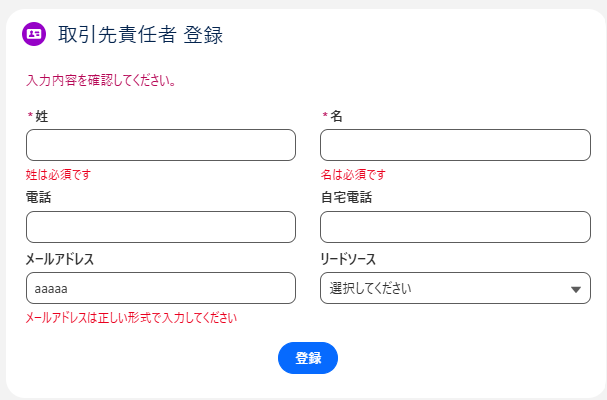Select the メールアドレス field containing aaaaa

coord(160,289)
